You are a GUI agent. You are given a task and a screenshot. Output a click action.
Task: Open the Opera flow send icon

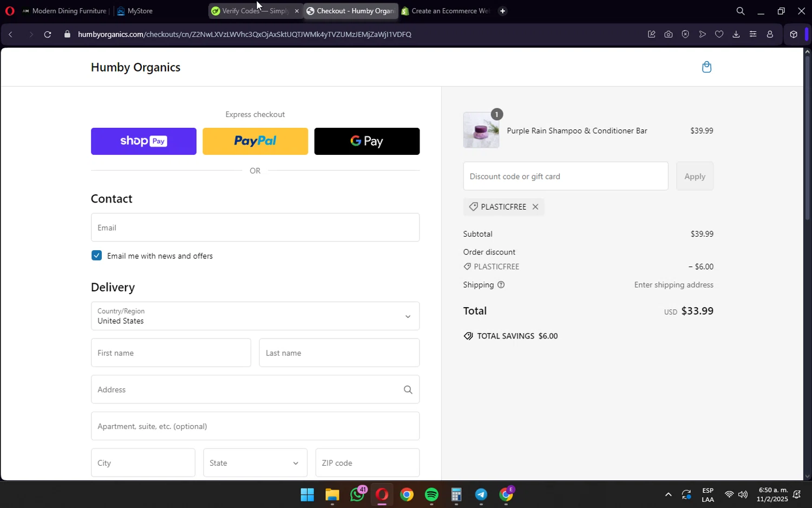point(702,34)
